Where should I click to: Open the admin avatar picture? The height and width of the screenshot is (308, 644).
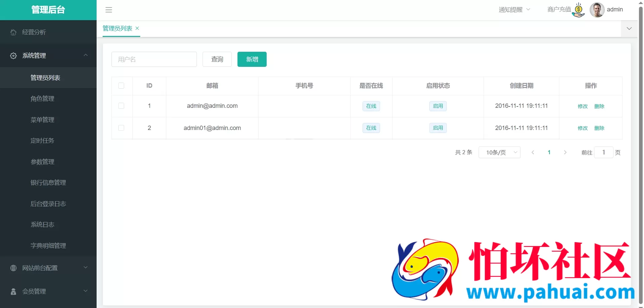coord(597,10)
